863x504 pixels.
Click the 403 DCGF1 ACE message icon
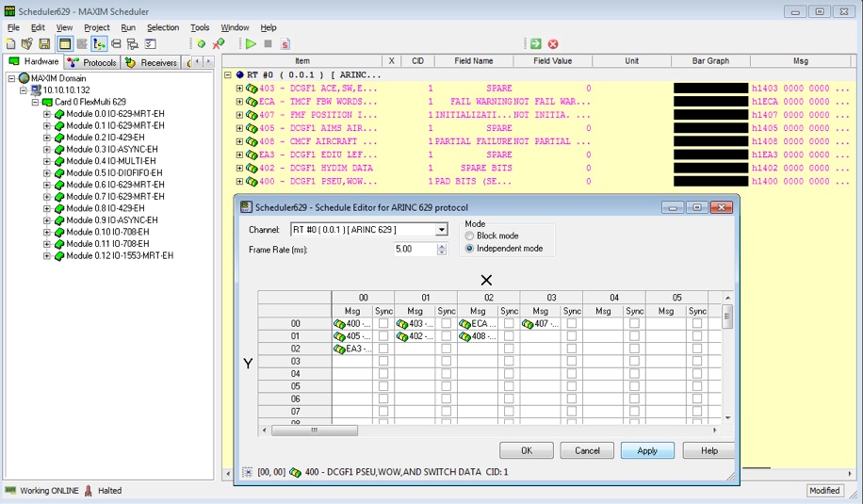click(x=252, y=88)
